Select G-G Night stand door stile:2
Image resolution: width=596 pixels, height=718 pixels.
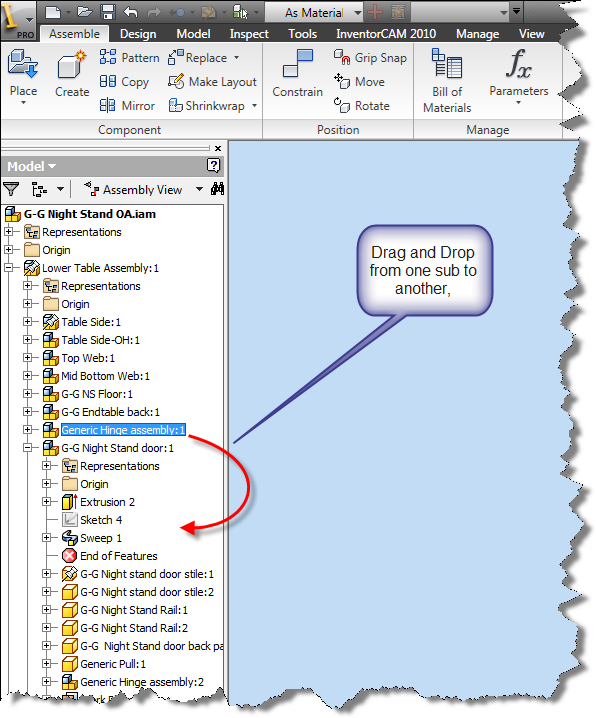coord(147,592)
